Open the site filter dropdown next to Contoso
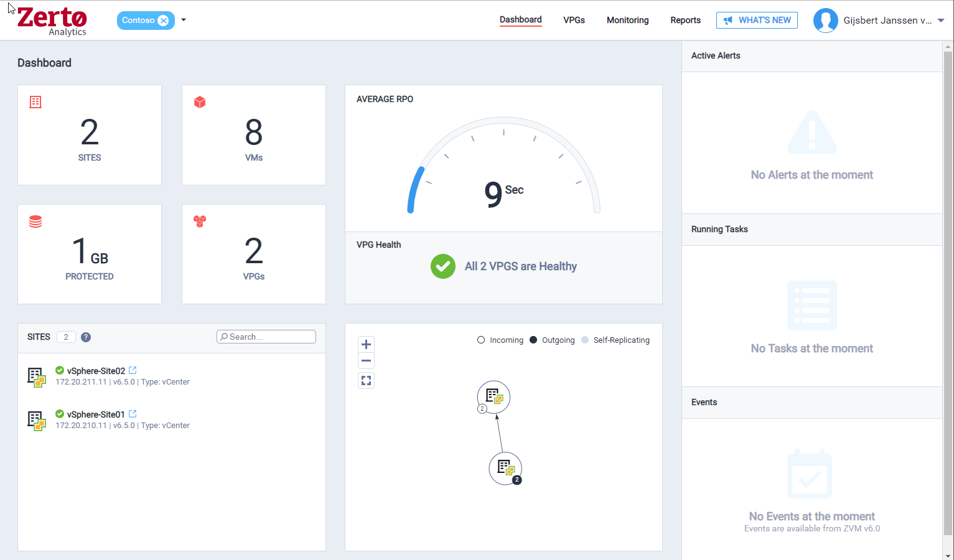954x560 pixels. [x=183, y=20]
